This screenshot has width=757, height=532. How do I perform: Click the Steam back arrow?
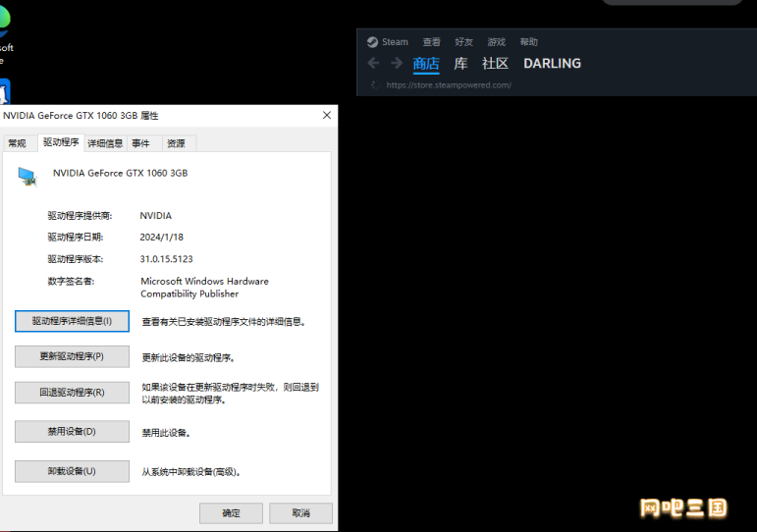click(373, 63)
